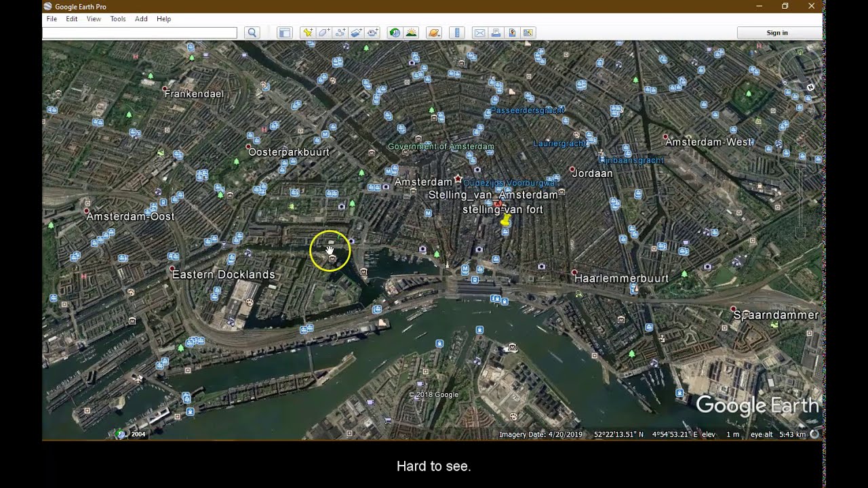Click the Email envelope icon

(x=479, y=33)
